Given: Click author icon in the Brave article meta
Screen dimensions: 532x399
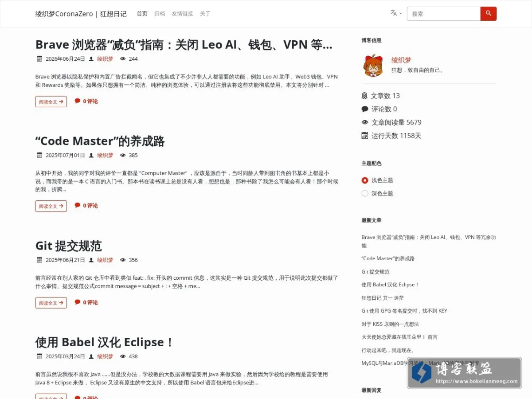Looking at the screenshot, I should (91, 59).
